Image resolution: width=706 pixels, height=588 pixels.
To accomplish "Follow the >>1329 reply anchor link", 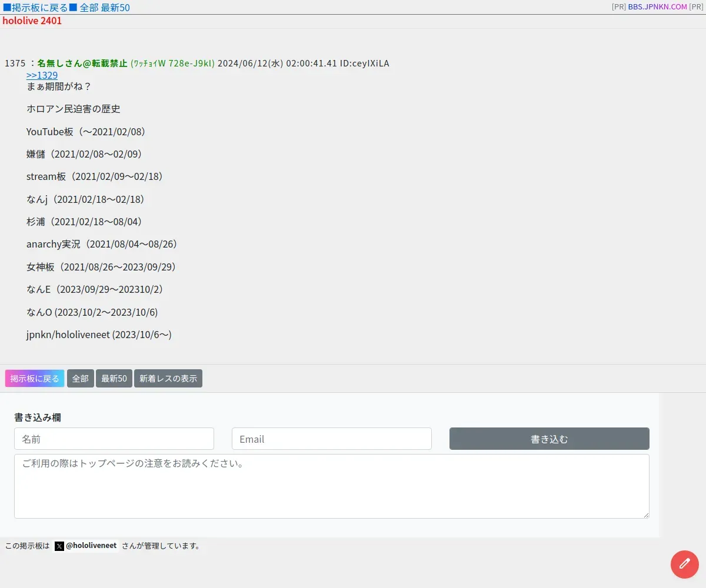I will 42,75.
